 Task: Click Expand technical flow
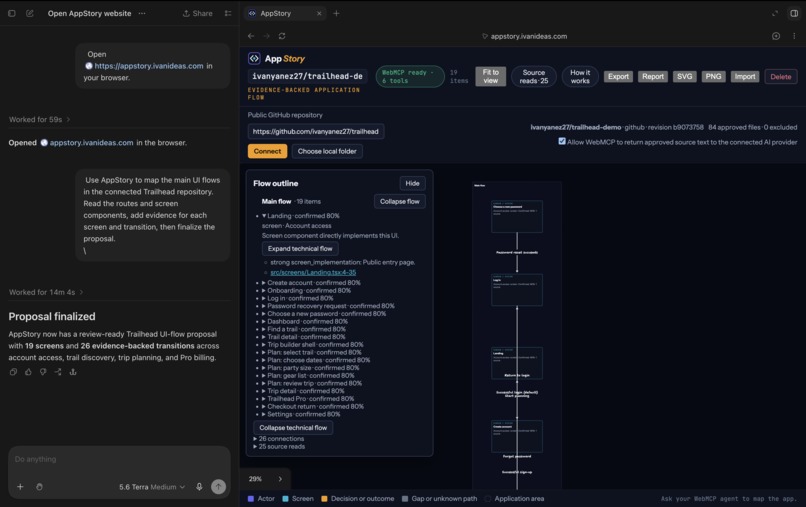[300, 249]
